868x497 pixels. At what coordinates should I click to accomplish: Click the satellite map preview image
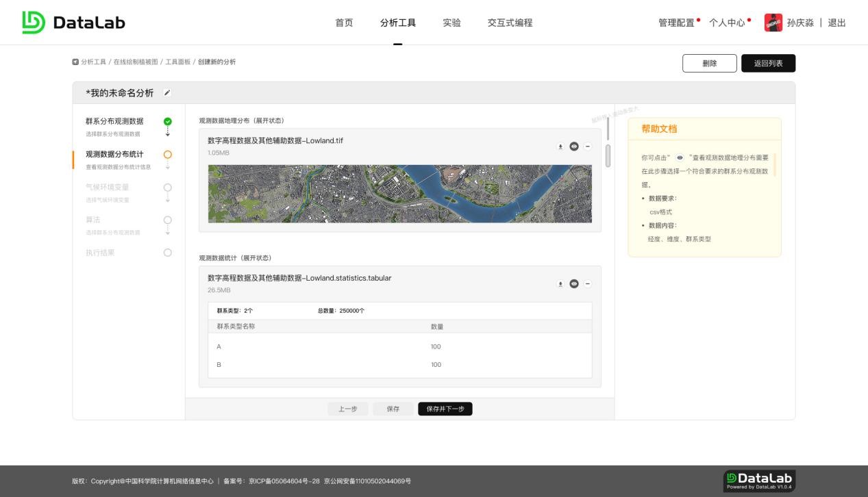click(399, 193)
